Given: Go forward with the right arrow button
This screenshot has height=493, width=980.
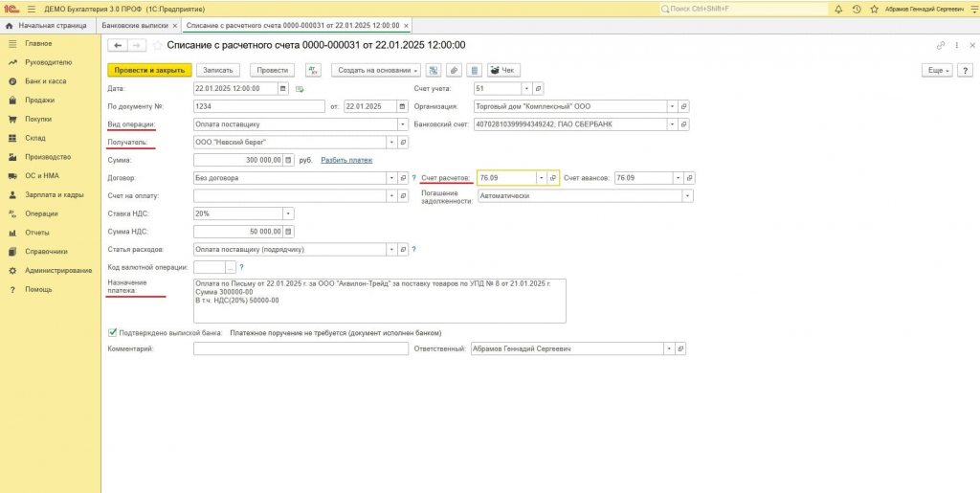Looking at the screenshot, I should pos(137,46).
